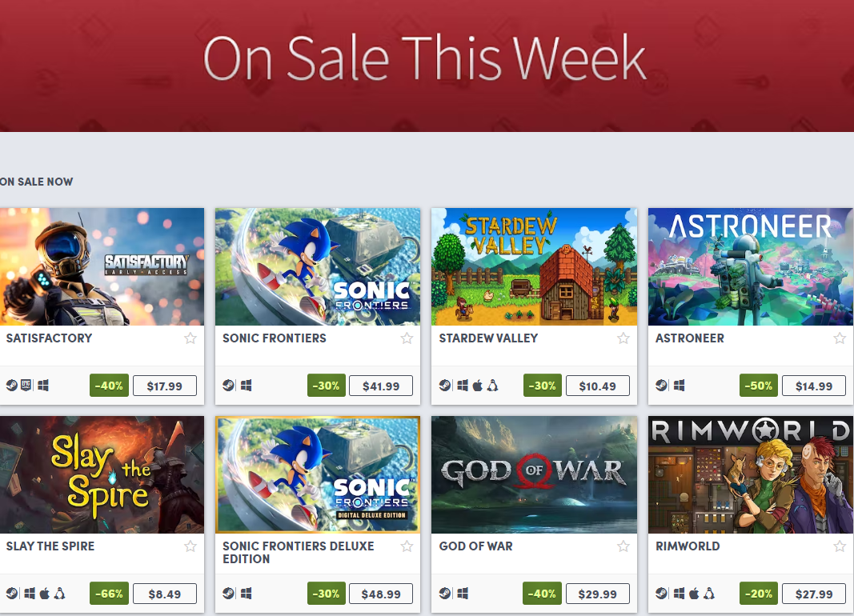Screen dimensions: 854x616
Task: Click the Linux penguin icon on Stardew Valley
Action: click(493, 386)
